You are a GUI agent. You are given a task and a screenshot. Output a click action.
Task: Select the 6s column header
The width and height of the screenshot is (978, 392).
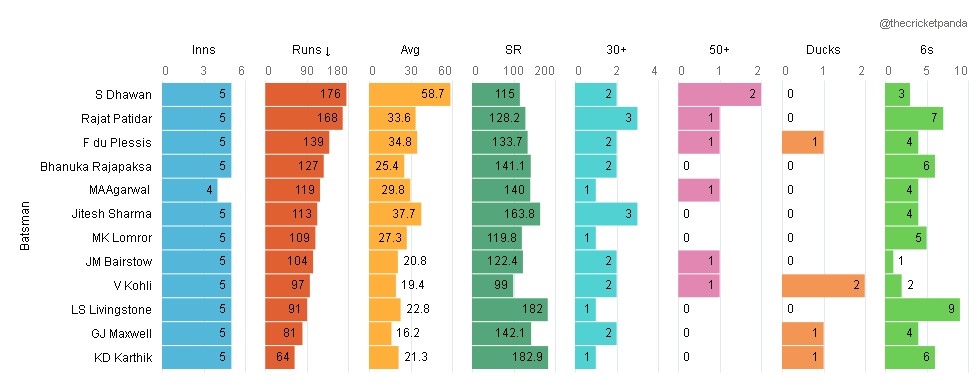(x=926, y=50)
